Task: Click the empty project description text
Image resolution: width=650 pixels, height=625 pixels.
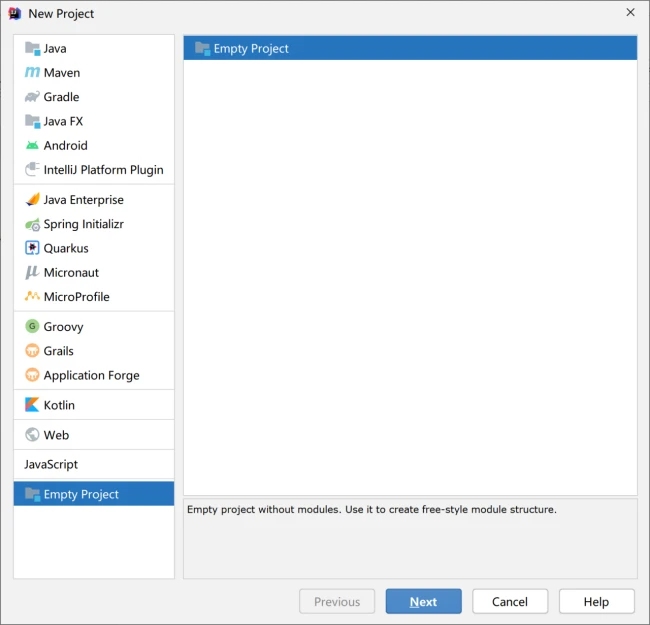Action: 372,509
